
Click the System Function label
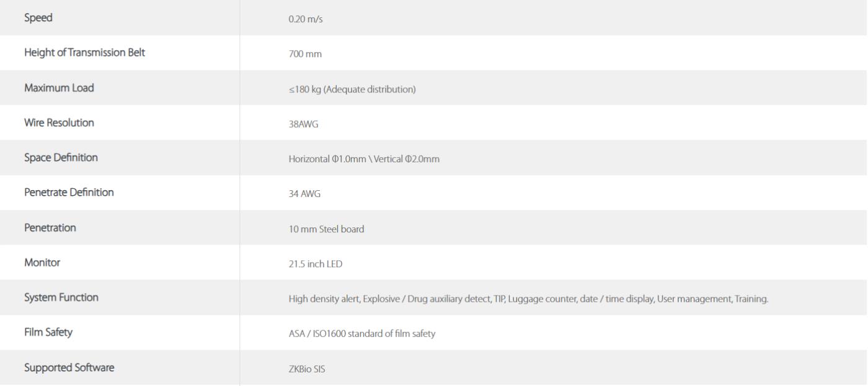tap(61, 297)
